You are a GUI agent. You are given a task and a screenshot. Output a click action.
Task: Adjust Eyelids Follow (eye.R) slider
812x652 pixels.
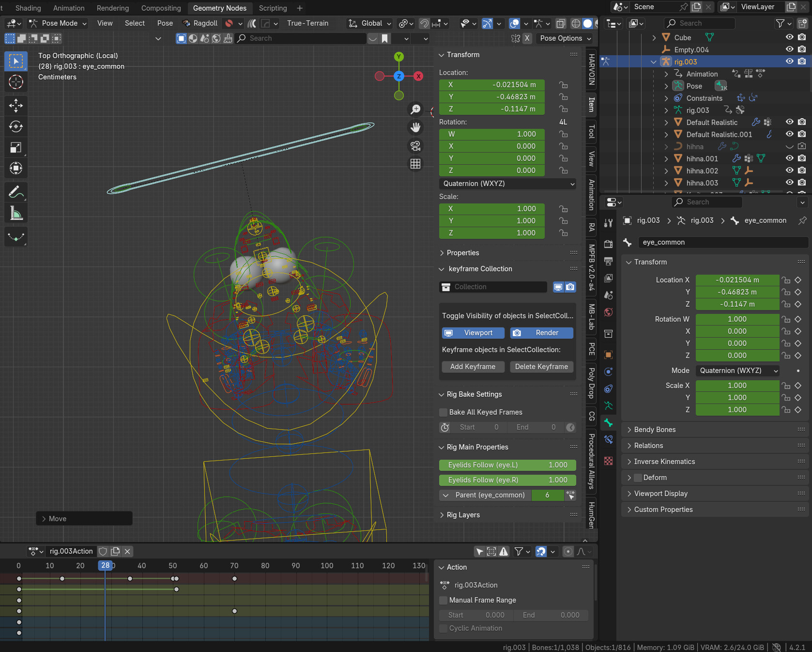tap(507, 480)
